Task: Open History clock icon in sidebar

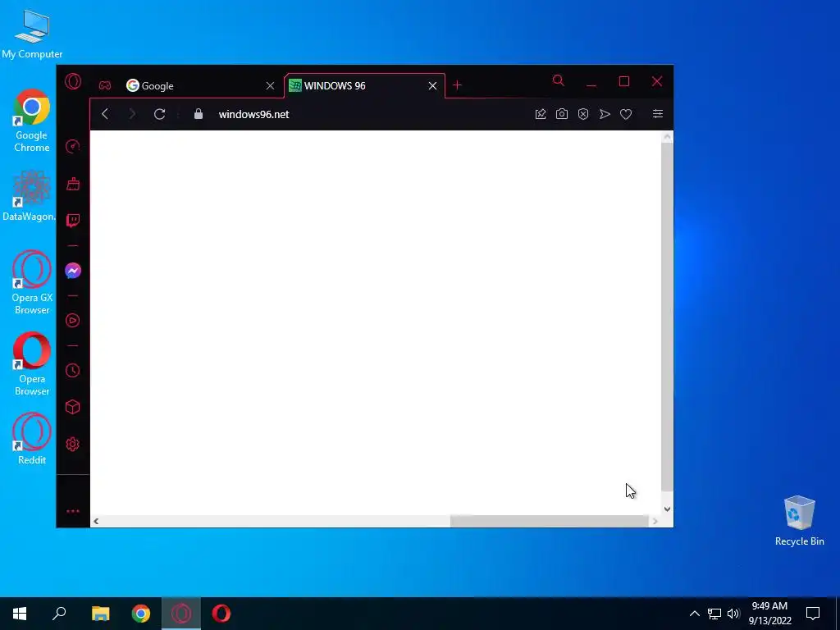Action: (x=73, y=370)
